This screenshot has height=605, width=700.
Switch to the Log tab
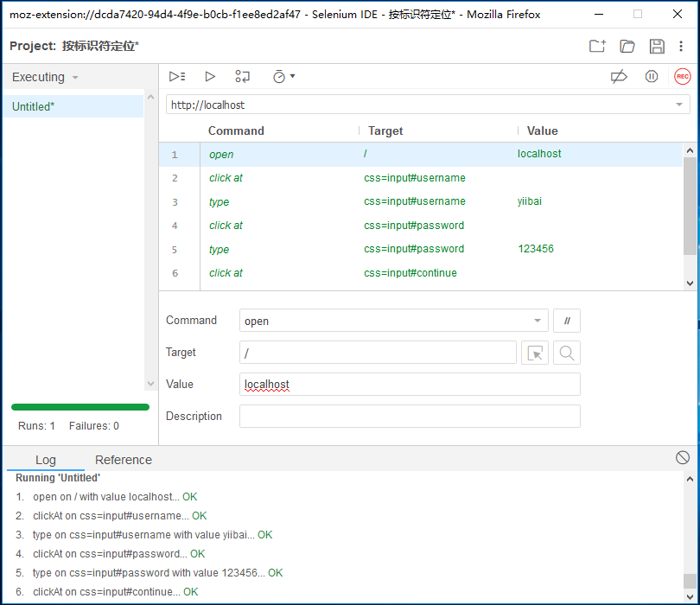pyautogui.click(x=46, y=460)
